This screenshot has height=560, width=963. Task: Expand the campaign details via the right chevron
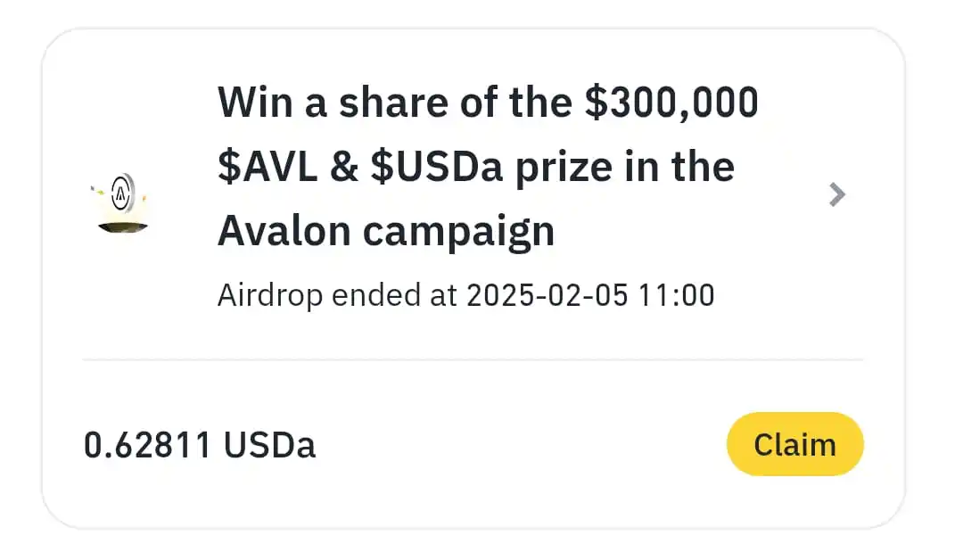pos(836,194)
